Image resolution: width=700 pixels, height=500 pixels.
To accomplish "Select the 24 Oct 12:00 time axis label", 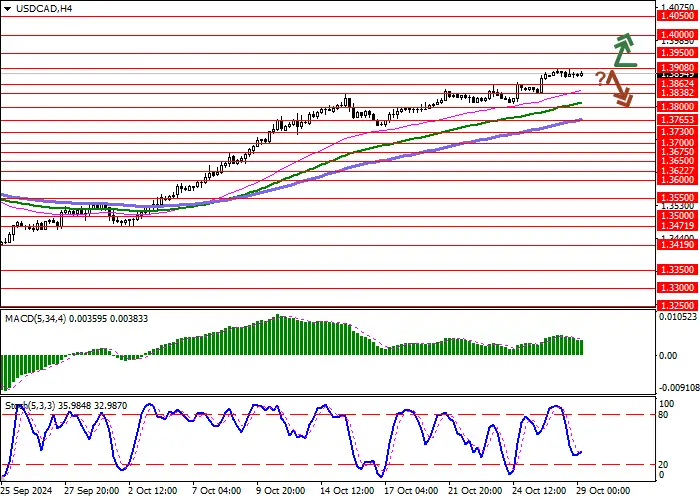I will click(540, 491).
